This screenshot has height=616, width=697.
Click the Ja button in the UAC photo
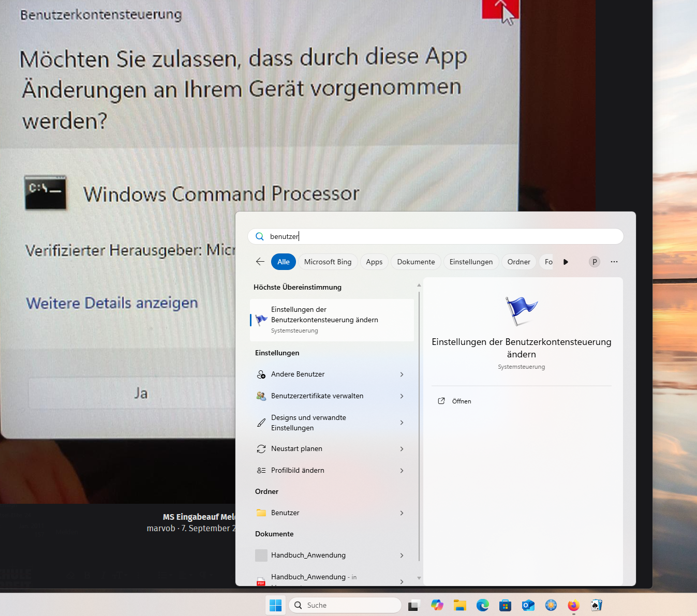[x=141, y=394]
